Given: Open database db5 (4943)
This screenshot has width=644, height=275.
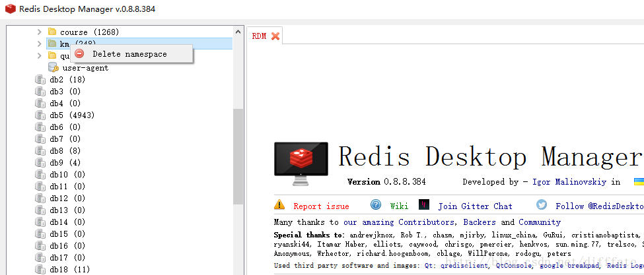Looking at the screenshot, I should click(72, 115).
